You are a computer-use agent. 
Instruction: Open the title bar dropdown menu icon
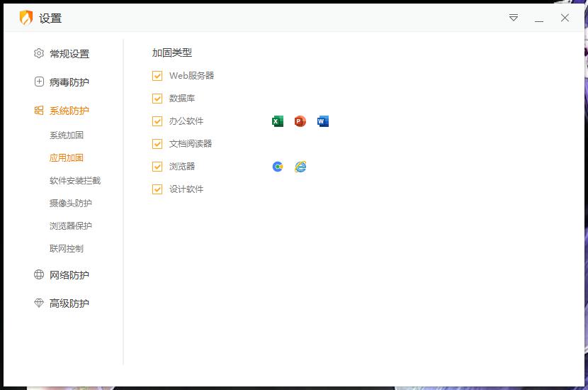(x=514, y=18)
